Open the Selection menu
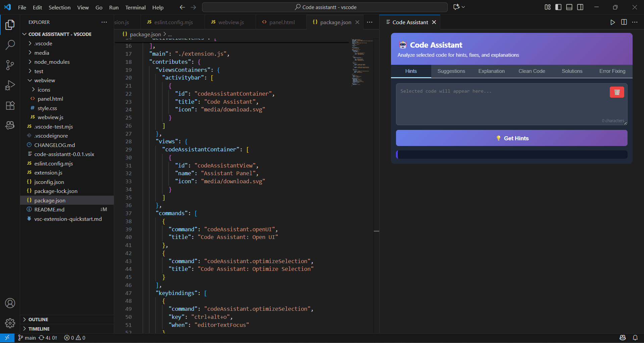644x343 pixels. (x=59, y=7)
